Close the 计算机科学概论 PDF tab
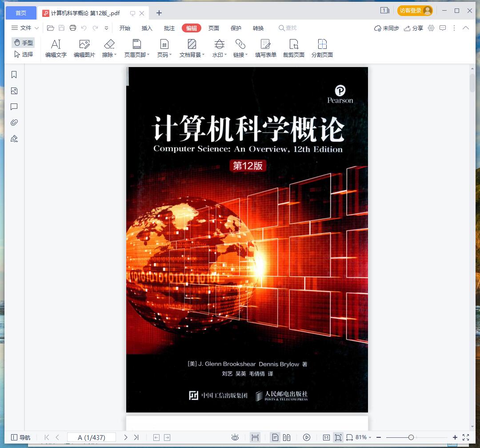The width and height of the screenshot is (480, 448). point(142,13)
